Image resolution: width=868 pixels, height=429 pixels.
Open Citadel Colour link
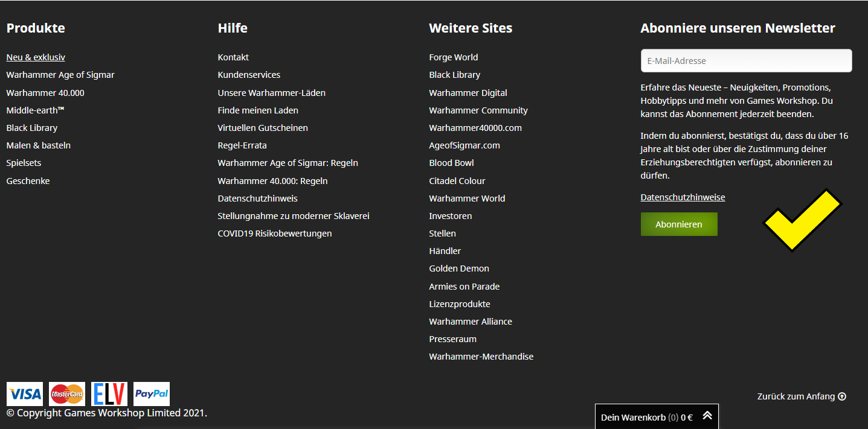coord(457,181)
